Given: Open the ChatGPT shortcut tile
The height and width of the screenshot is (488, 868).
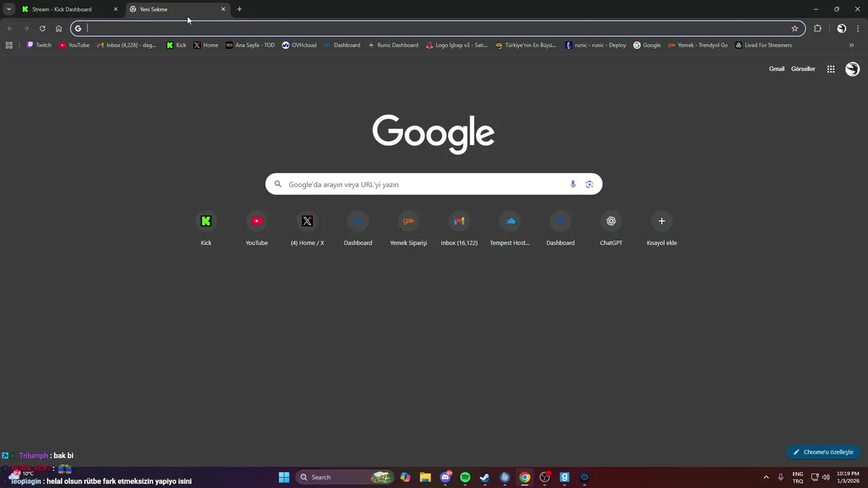Looking at the screenshot, I should (611, 228).
